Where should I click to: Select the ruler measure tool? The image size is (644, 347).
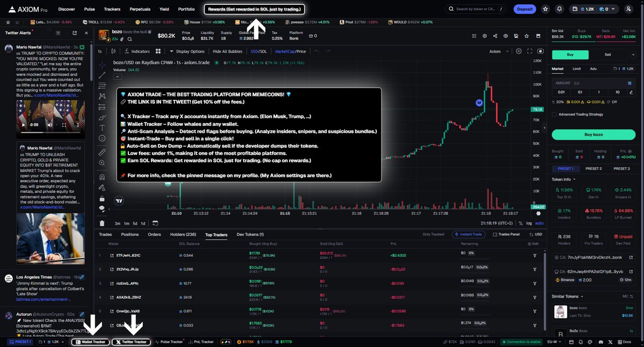(x=102, y=153)
